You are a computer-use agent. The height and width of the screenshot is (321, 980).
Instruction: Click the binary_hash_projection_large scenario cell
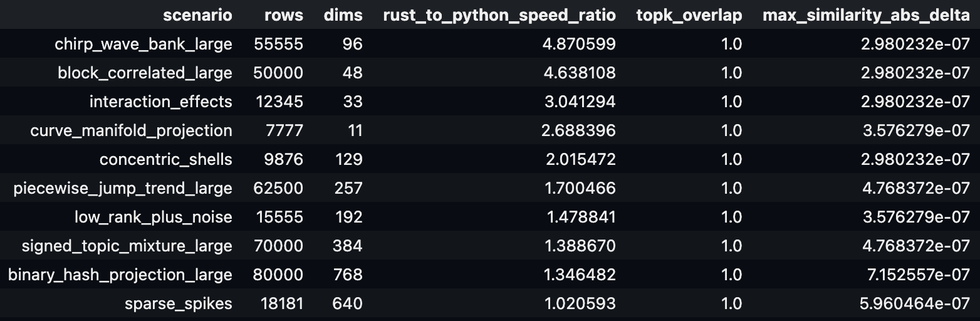(x=120, y=275)
